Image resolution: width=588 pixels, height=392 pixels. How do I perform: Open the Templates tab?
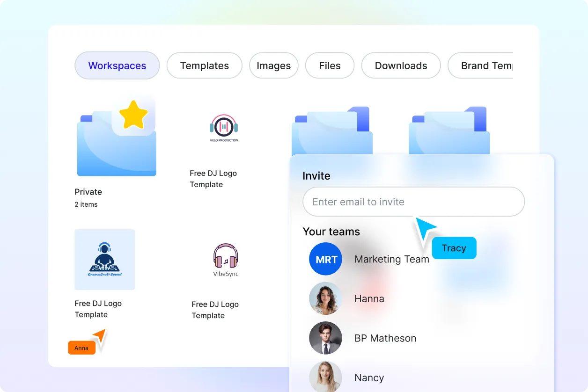click(x=205, y=65)
